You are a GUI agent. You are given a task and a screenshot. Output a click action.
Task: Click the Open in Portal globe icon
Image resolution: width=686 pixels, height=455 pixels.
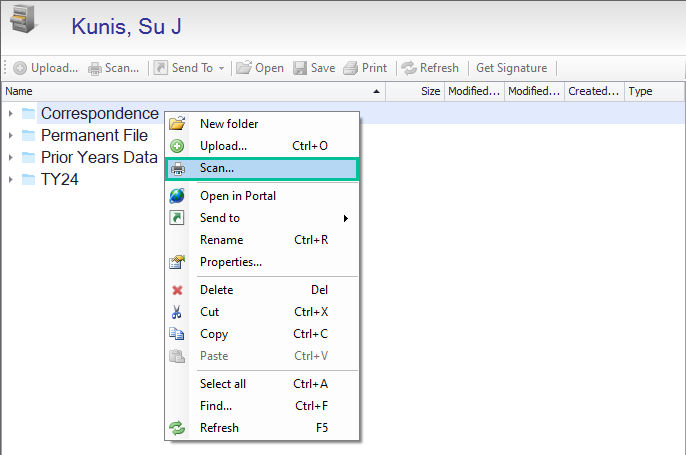click(177, 196)
